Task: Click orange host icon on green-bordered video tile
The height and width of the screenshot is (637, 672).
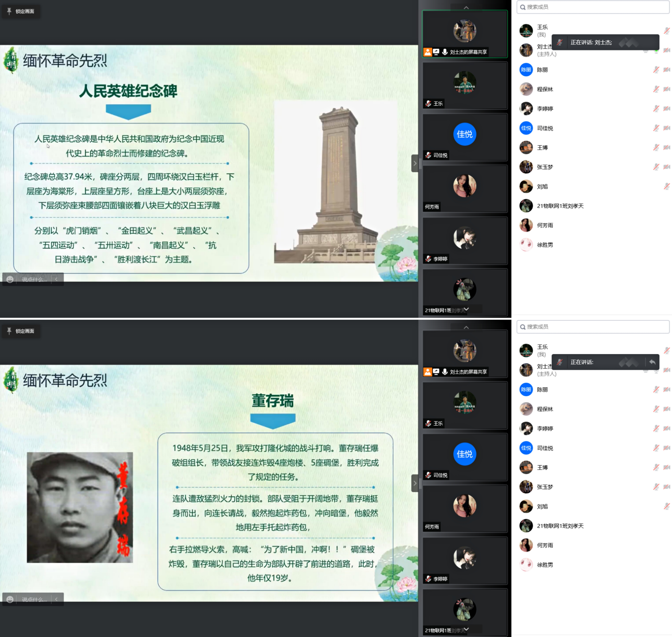Action: click(x=428, y=52)
